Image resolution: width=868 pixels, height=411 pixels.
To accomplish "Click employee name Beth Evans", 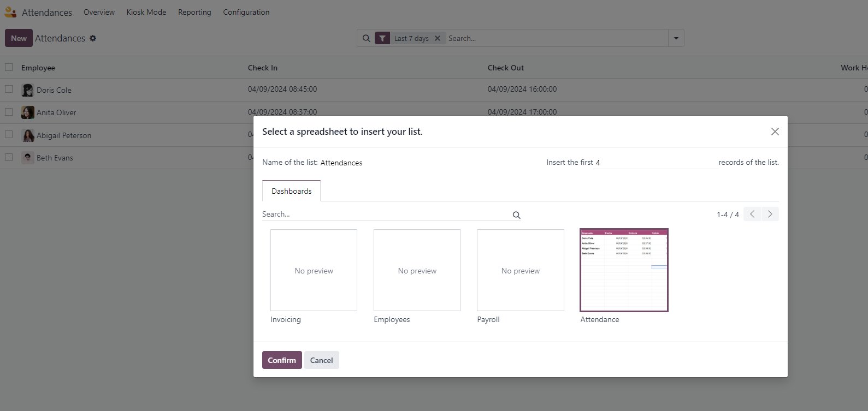I will click(55, 158).
